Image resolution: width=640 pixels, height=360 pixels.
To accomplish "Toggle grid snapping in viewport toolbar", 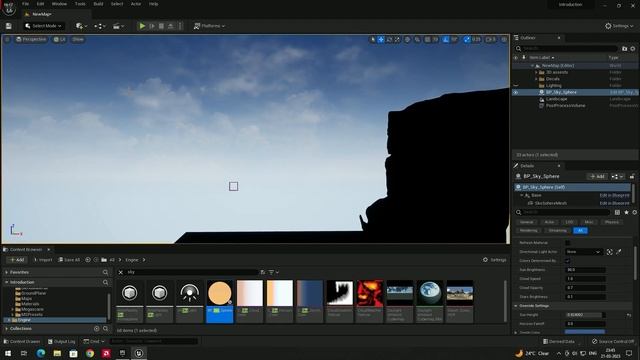I will (x=427, y=40).
